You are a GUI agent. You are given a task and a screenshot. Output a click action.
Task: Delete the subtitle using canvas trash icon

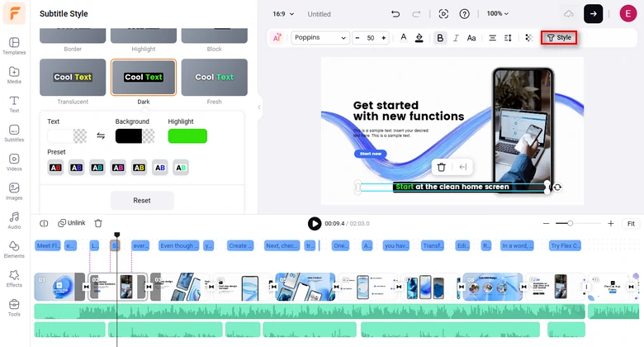pyautogui.click(x=442, y=167)
